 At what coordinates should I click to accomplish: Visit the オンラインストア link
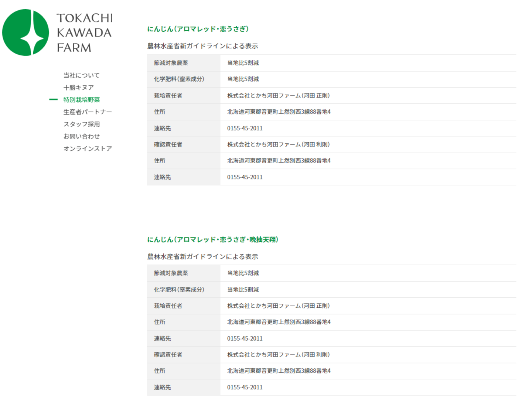pyautogui.click(x=88, y=149)
